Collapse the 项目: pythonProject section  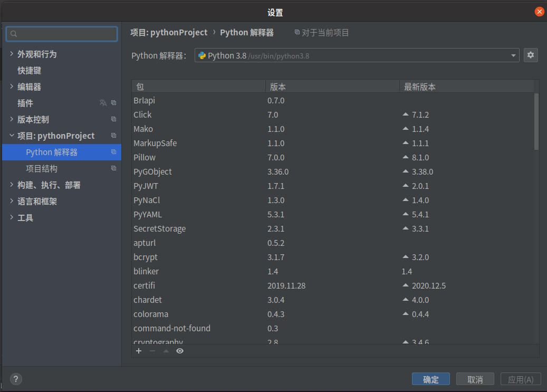12,136
